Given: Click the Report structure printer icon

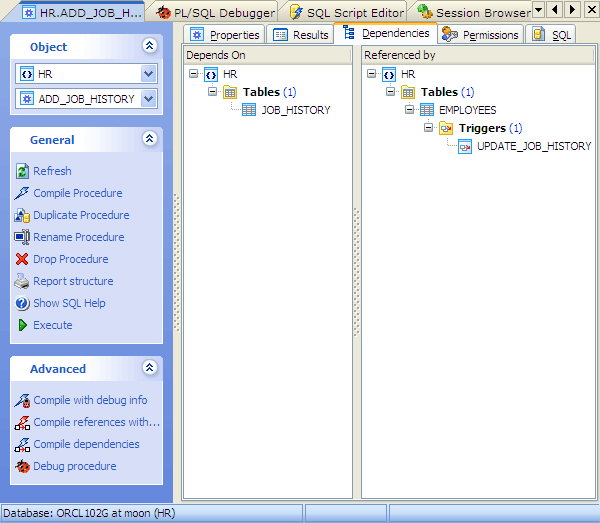Looking at the screenshot, I should 24,281.
